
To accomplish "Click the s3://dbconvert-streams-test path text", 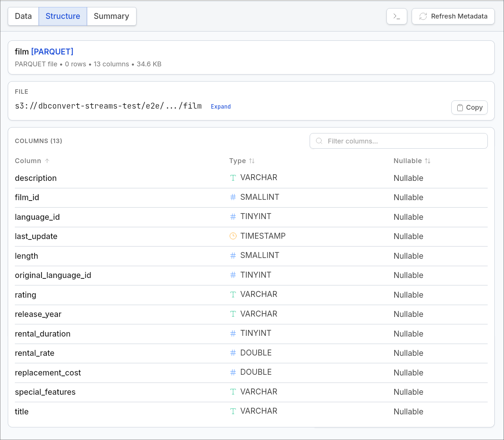I will [x=108, y=106].
